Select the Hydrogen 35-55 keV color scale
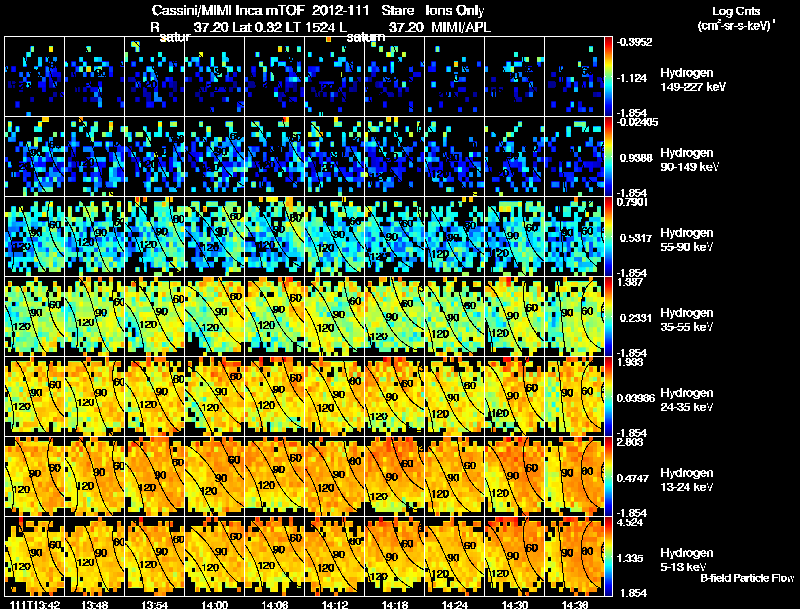Viewport: 800px width, 609px height. 608,317
